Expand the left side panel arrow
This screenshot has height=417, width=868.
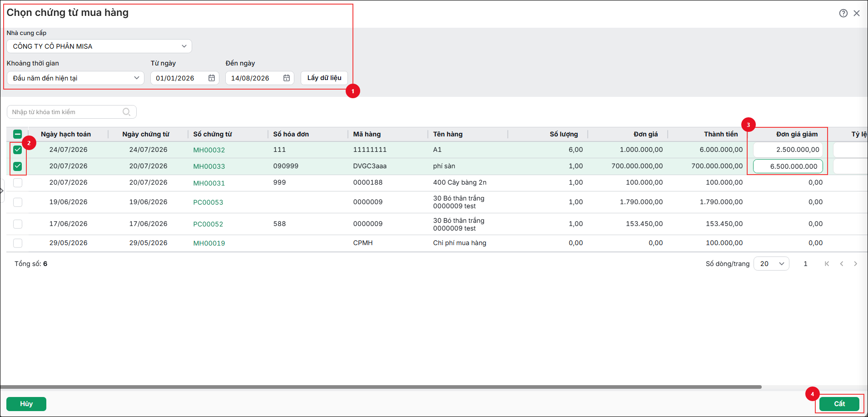click(2, 191)
